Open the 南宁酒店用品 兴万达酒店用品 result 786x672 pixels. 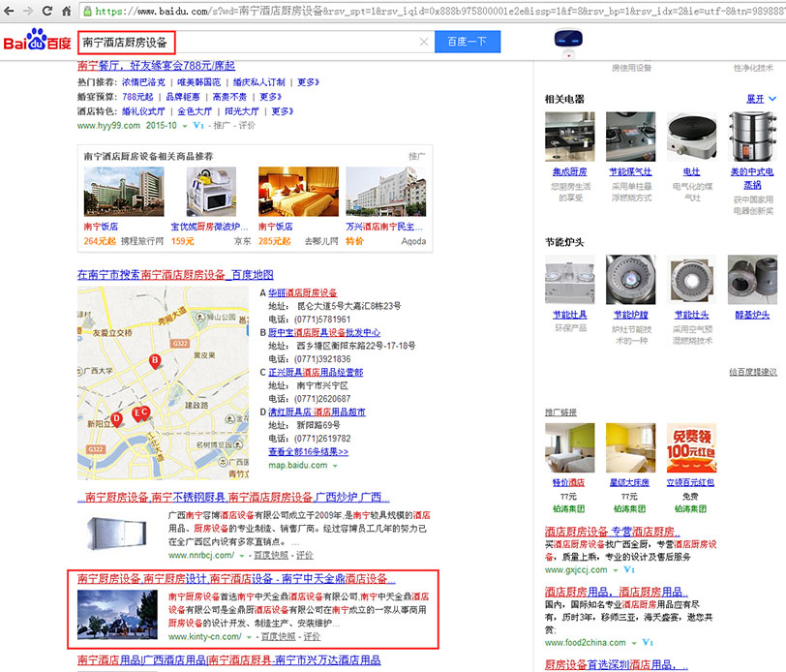tap(229, 660)
